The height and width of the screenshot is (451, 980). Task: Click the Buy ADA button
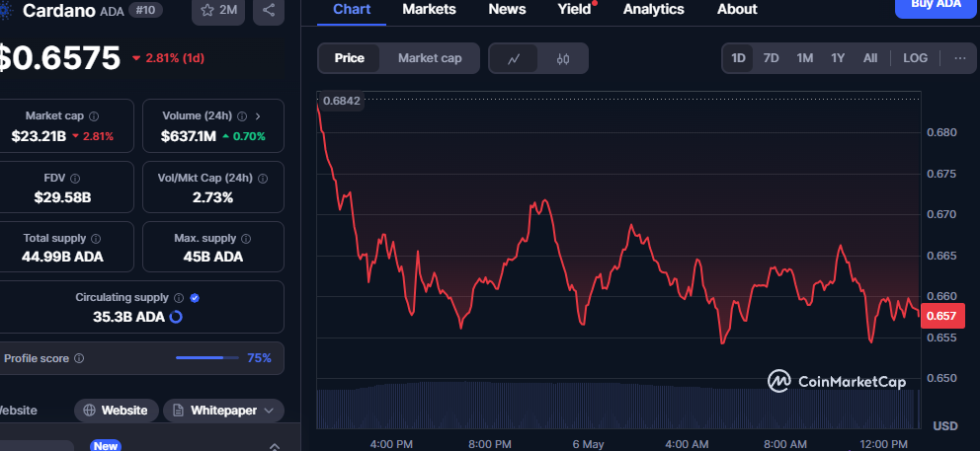(x=935, y=6)
